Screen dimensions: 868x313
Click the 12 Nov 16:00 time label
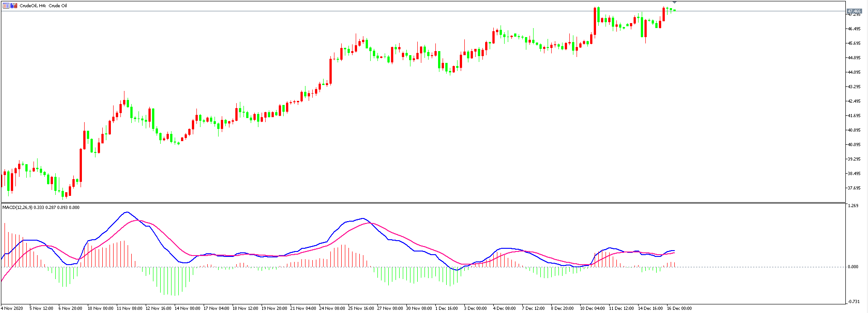point(158,308)
